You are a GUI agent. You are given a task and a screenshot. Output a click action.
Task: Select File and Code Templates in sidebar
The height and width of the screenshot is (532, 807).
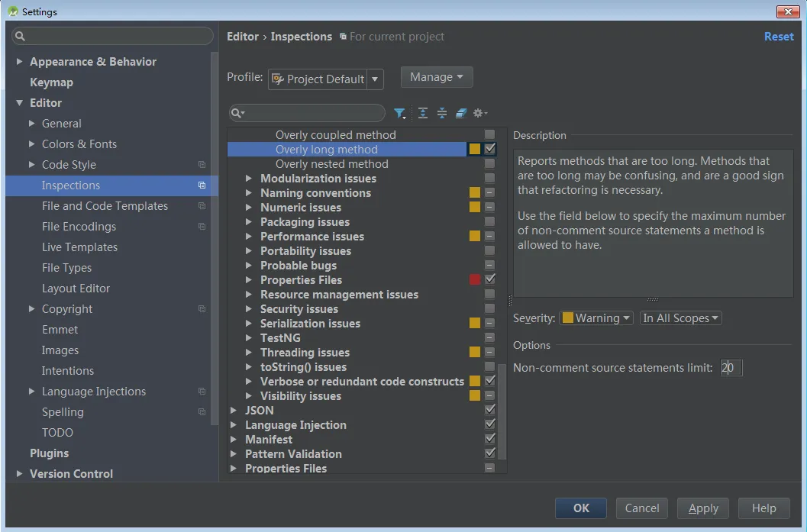(105, 206)
